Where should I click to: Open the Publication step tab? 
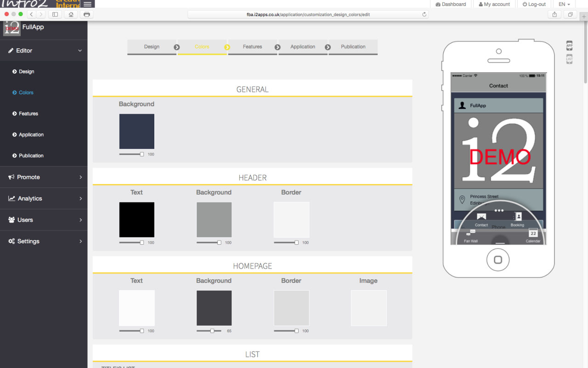(x=353, y=47)
